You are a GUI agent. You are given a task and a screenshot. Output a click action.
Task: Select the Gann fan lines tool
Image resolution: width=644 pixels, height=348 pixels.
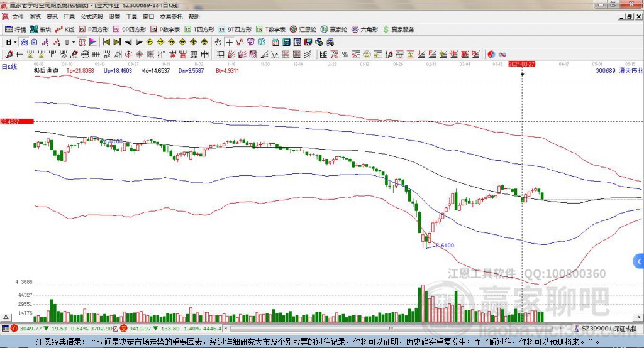pos(231,54)
